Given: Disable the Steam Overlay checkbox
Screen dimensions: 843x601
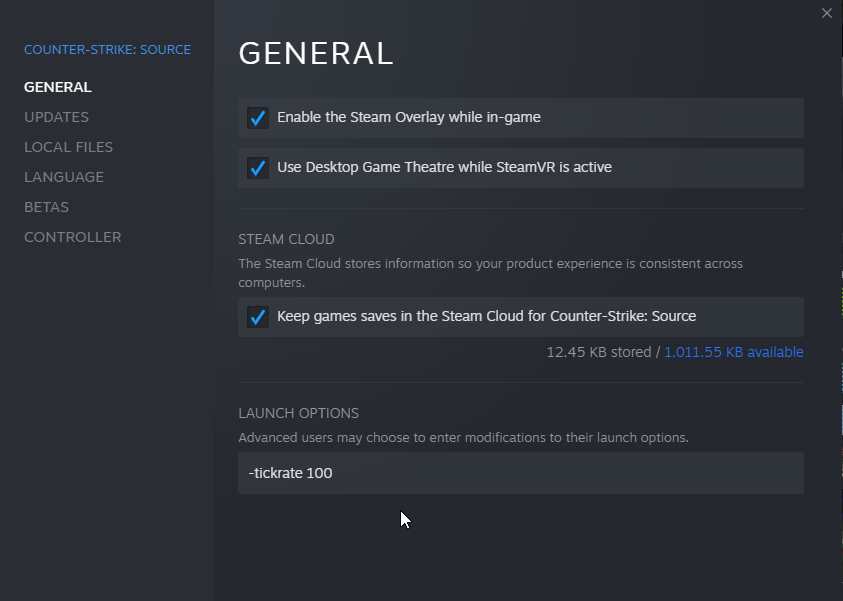Looking at the screenshot, I should (x=258, y=118).
